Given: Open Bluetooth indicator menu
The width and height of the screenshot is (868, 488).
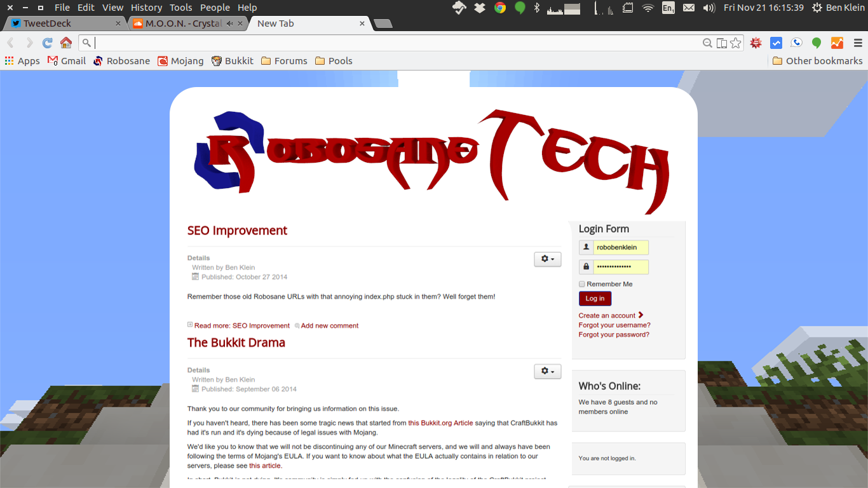Looking at the screenshot, I should pyautogui.click(x=537, y=8).
